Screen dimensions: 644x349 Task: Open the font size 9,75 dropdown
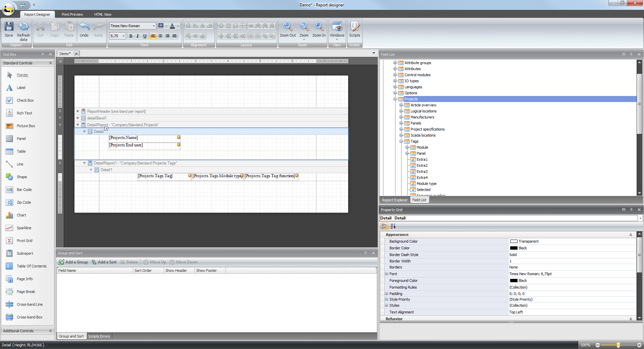pyautogui.click(x=123, y=36)
